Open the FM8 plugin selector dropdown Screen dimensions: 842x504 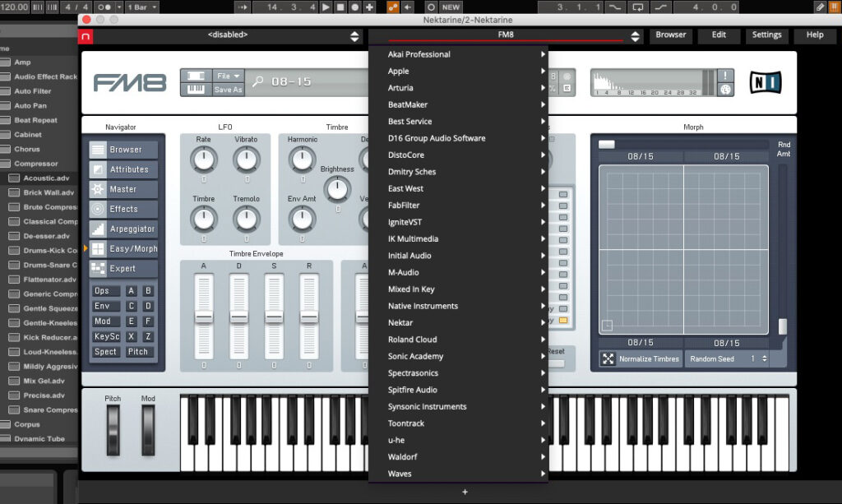click(506, 35)
